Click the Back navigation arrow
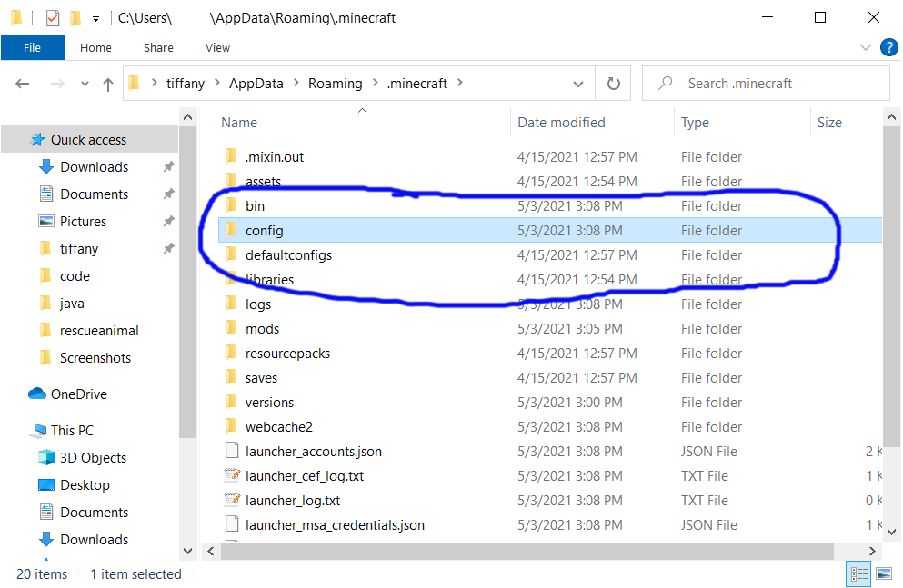 coord(23,84)
